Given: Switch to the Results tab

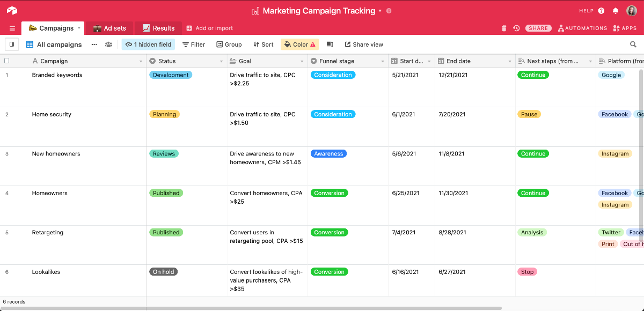Looking at the screenshot, I should point(158,28).
